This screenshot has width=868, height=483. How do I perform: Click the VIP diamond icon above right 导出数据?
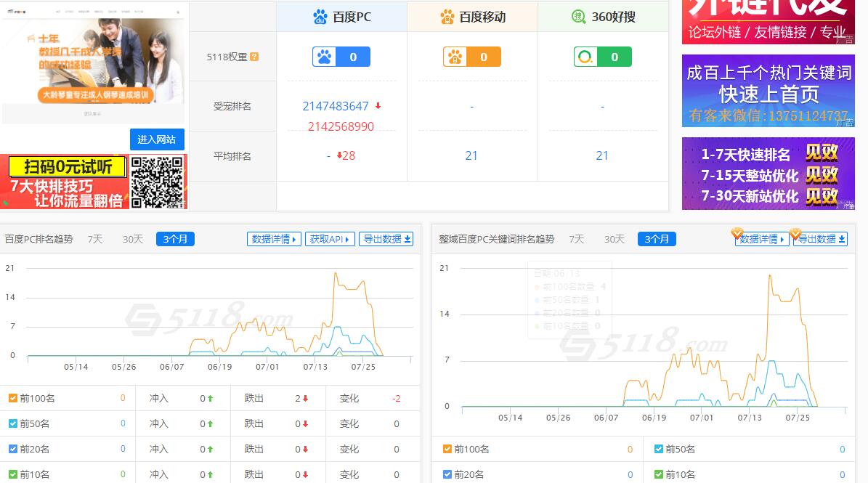pyautogui.click(x=795, y=233)
